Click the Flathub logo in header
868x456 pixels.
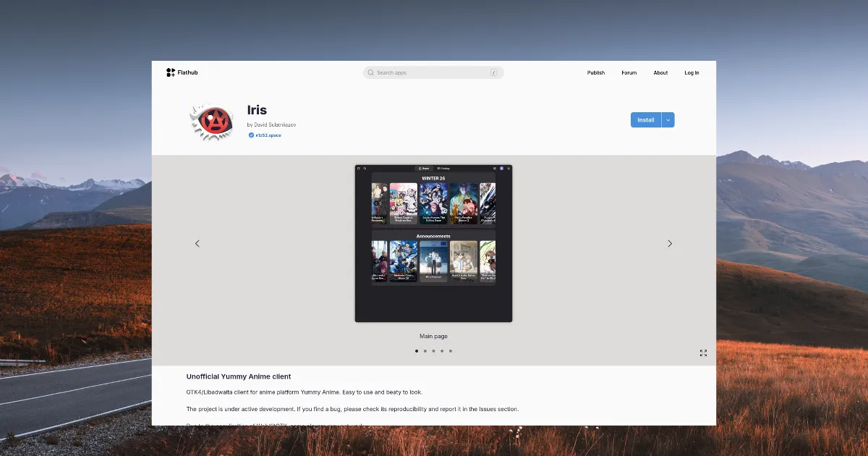pos(182,72)
